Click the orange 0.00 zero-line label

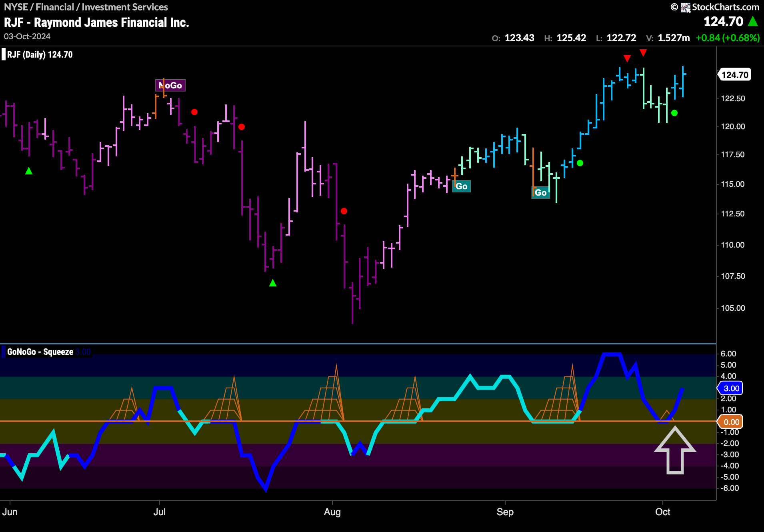click(730, 422)
